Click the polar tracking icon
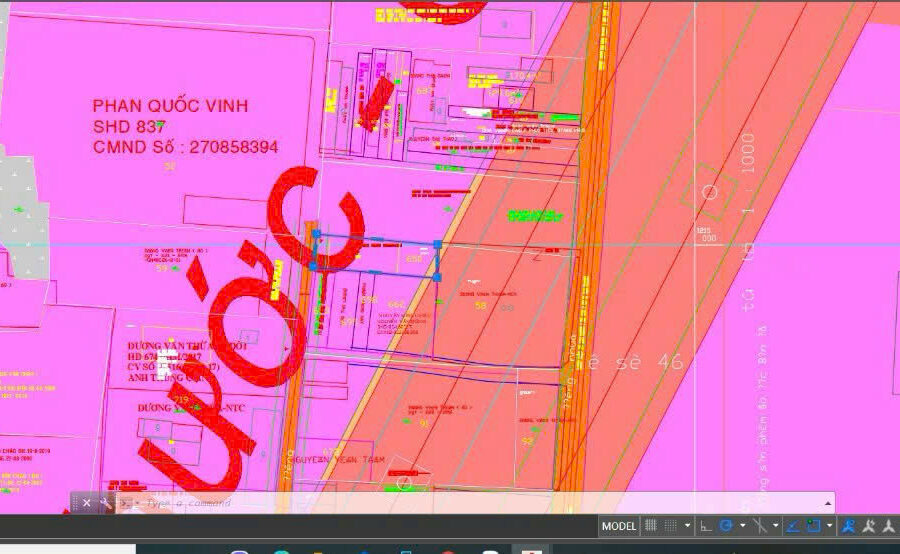Image resolution: width=900 pixels, height=554 pixels. click(726, 526)
